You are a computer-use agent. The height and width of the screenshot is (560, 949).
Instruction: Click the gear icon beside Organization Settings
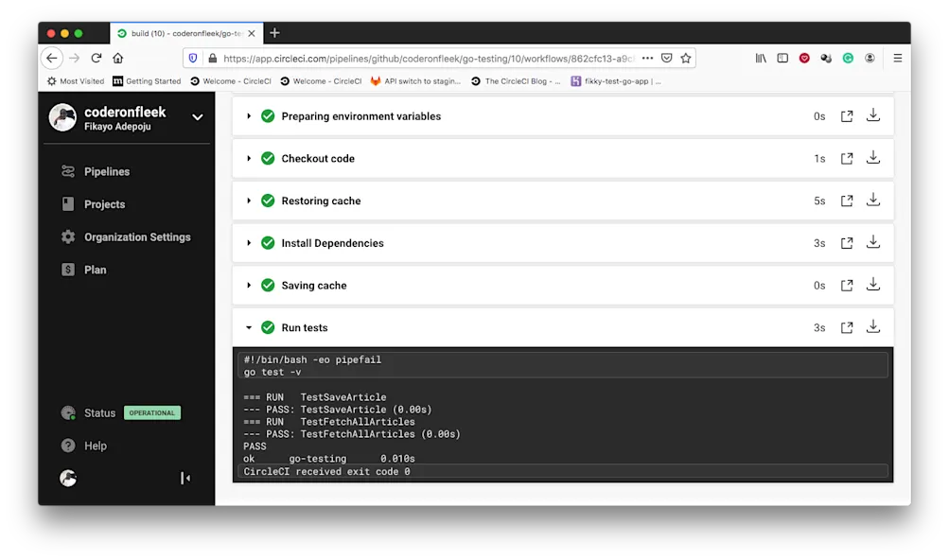68,236
